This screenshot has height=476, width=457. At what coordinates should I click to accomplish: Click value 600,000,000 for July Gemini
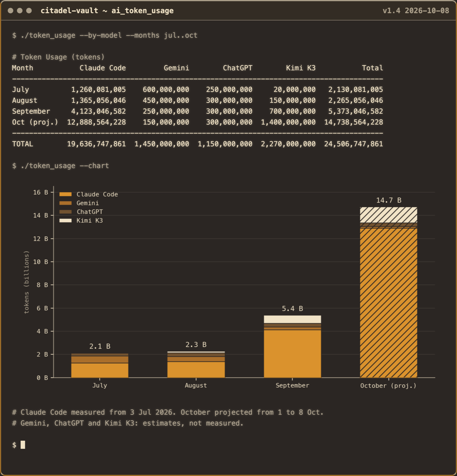pyautogui.click(x=166, y=89)
